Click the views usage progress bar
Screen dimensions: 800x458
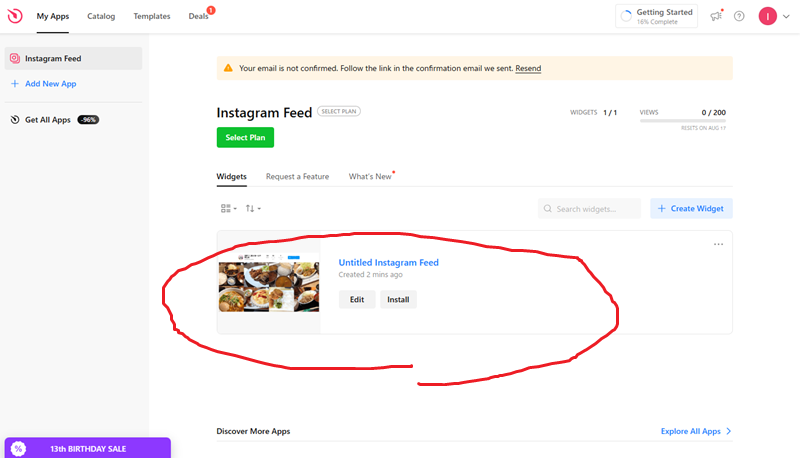(x=683, y=121)
